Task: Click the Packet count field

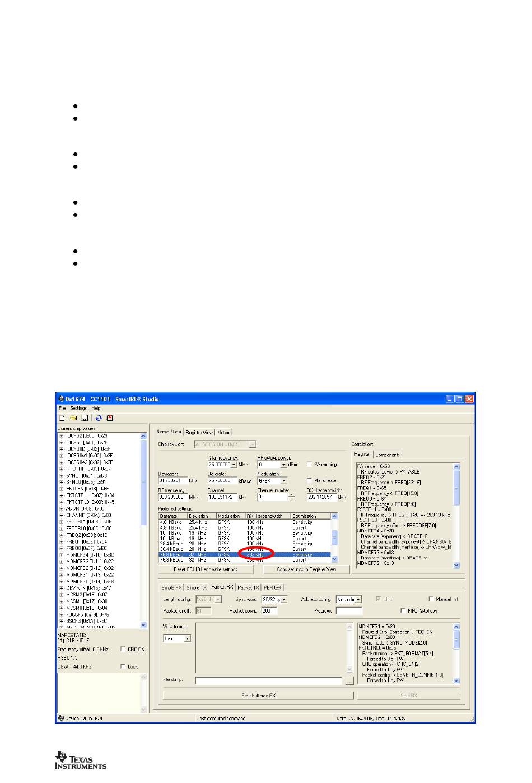Action: tap(269, 611)
